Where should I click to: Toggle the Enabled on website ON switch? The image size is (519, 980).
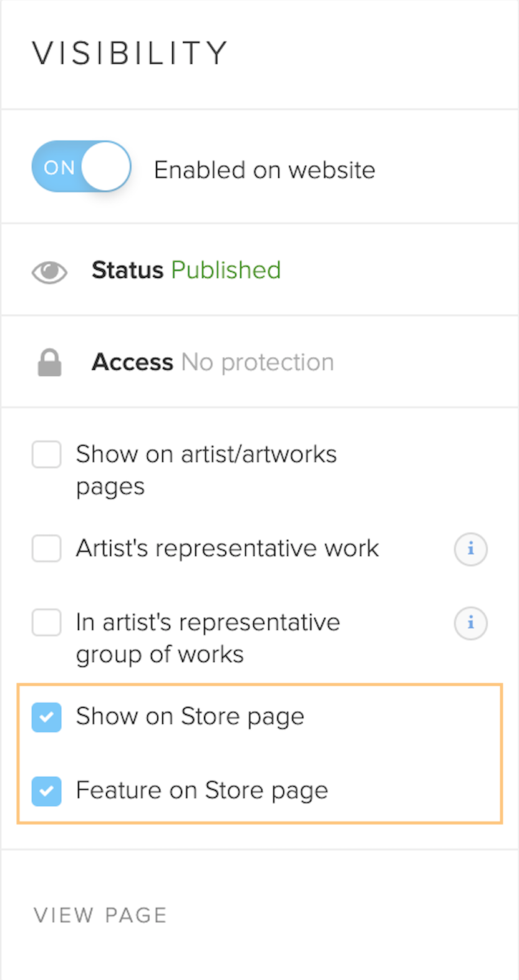(x=81, y=166)
